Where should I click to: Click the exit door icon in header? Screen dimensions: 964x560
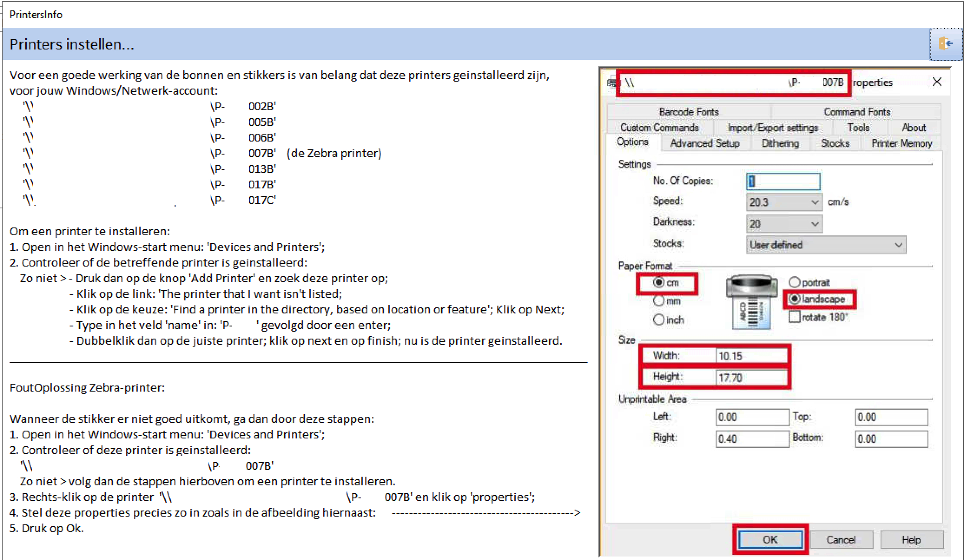[x=946, y=43]
